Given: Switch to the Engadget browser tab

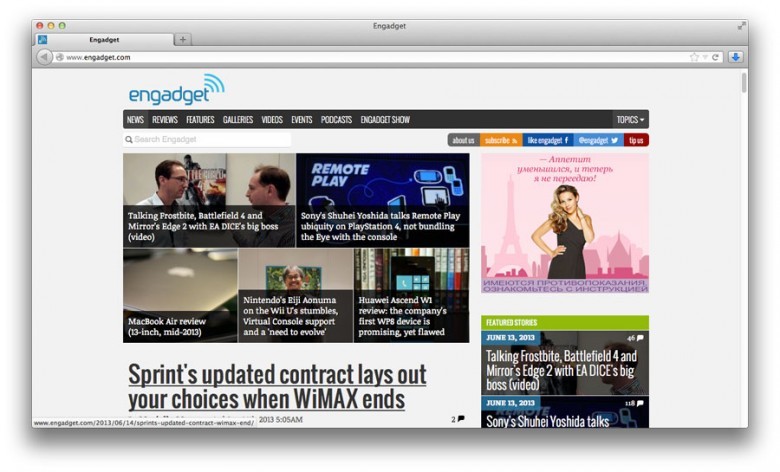Looking at the screenshot, I should click(104, 39).
